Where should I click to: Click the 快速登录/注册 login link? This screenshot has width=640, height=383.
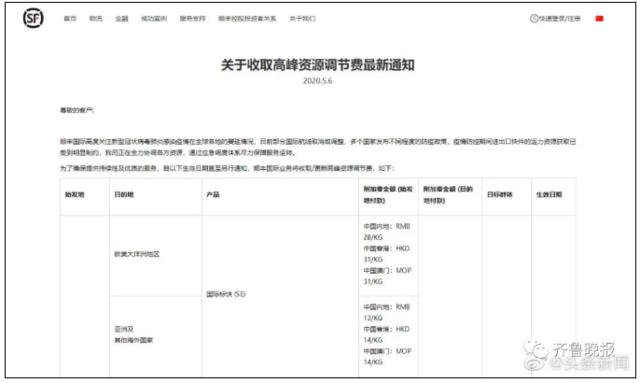[560, 18]
